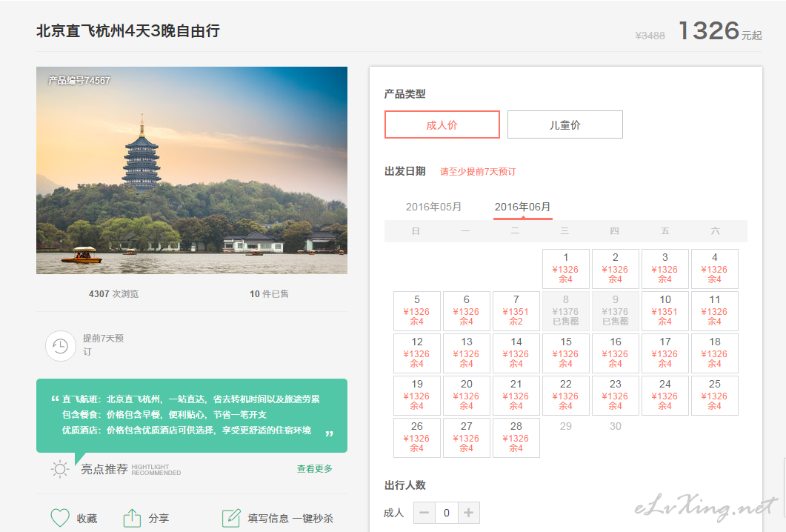
Task: Select the 儿童价 product type
Action: (565, 124)
